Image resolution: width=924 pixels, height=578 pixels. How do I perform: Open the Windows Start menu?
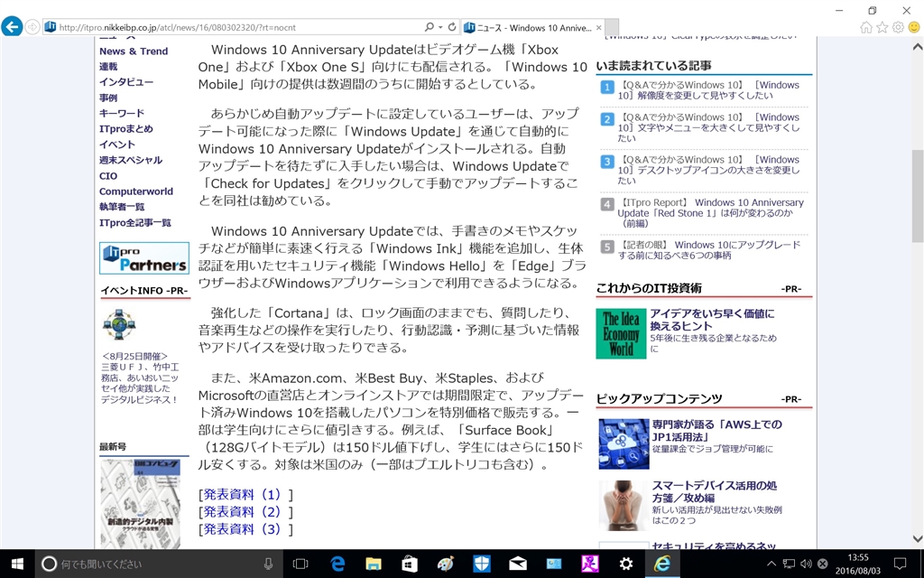tap(17, 564)
